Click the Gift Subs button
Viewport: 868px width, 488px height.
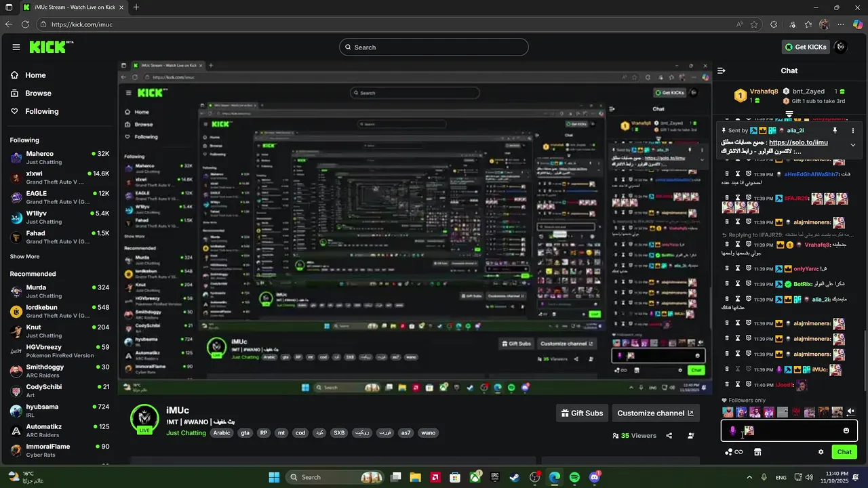(582, 413)
